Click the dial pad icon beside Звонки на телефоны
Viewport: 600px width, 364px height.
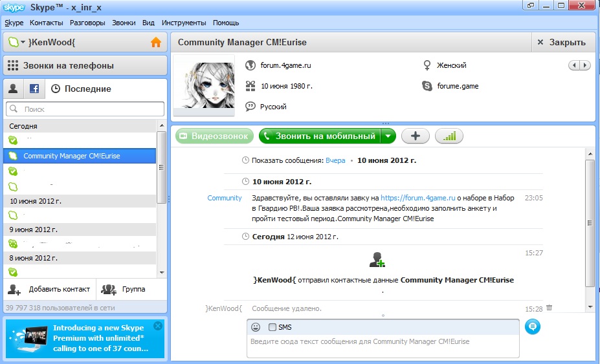pyautogui.click(x=13, y=65)
